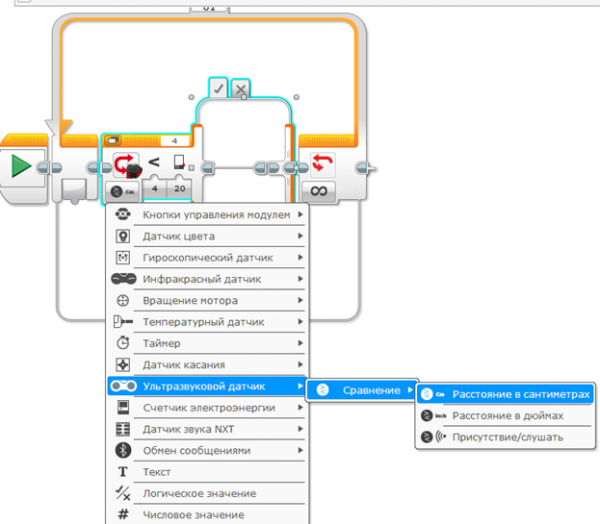Select the true checkmark case tab
This screenshot has height=524, width=600.
218,89
